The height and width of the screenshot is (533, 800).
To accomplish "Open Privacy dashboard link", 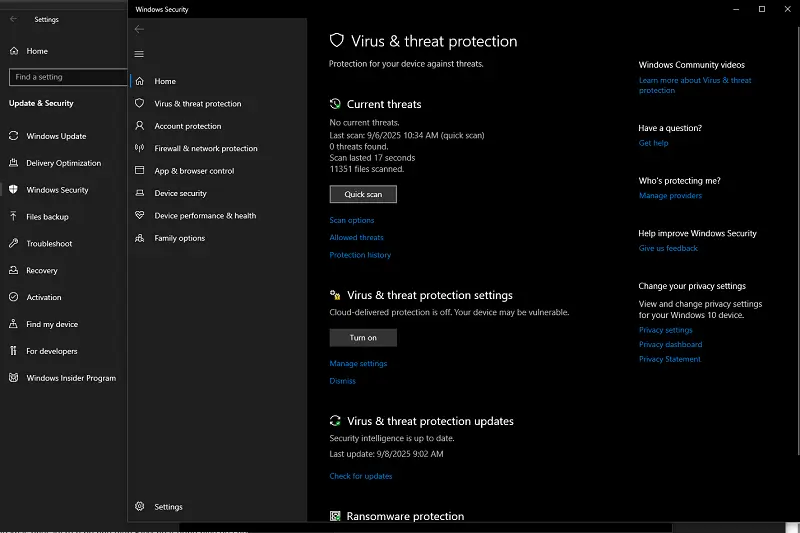I will click(670, 345).
